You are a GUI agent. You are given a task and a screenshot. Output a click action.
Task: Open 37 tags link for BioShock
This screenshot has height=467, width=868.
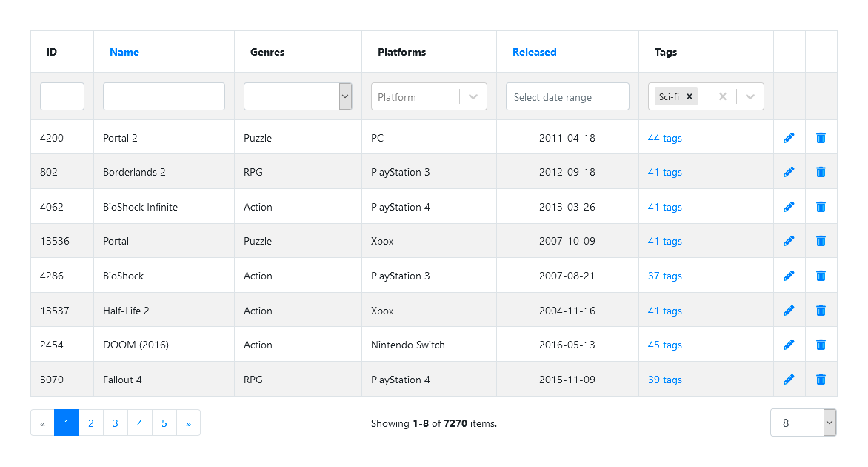pyautogui.click(x=665, y=276)
